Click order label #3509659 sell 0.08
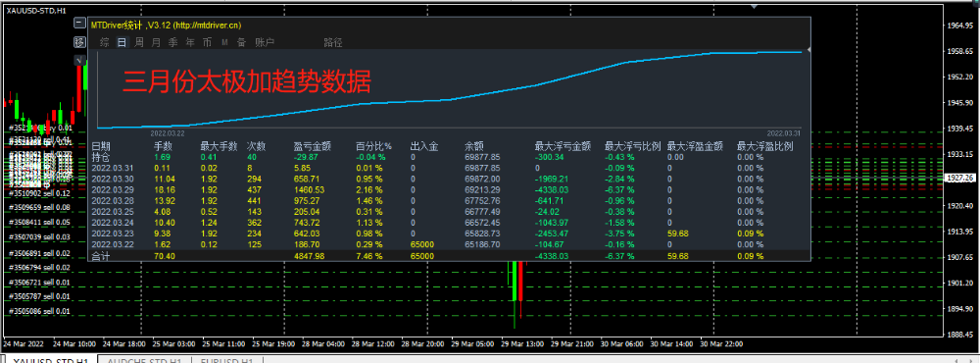The image size is (980, 363). coord(40,207)
